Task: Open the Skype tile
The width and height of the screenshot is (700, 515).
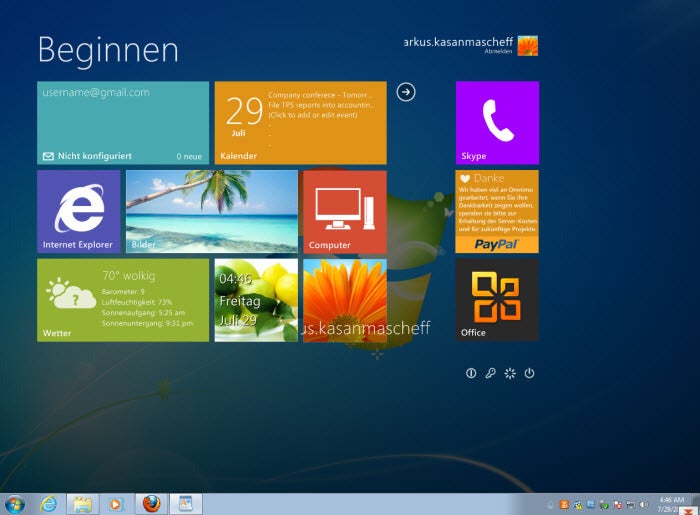Action: pos(497,122)
